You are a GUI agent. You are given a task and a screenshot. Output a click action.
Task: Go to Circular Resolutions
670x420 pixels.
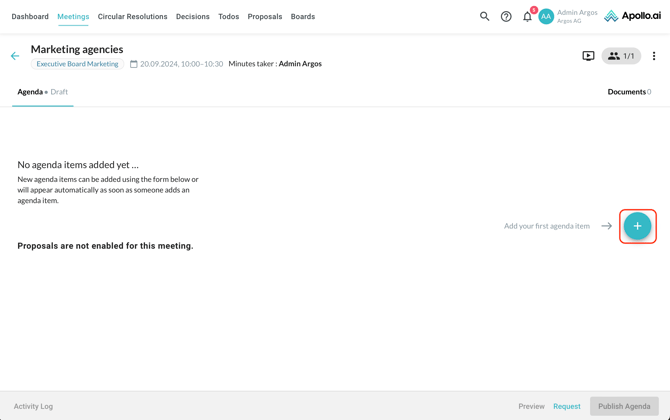click(x=132, y=16)
